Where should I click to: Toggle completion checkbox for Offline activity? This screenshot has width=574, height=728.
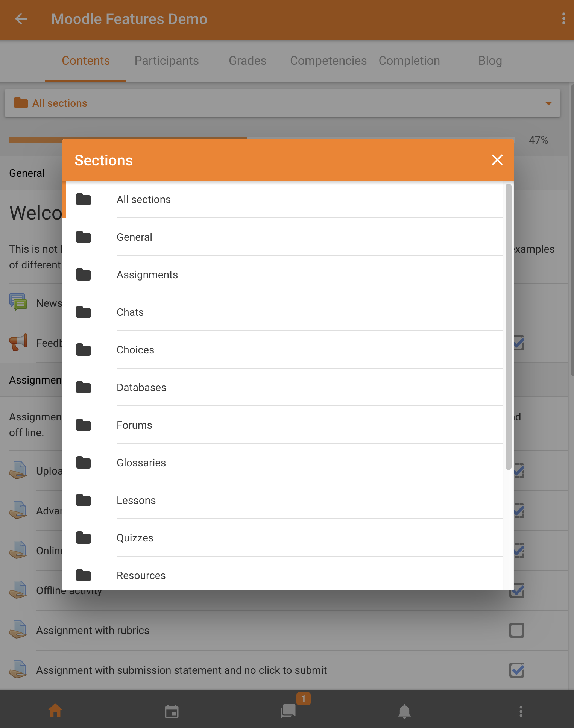[x=517, y=590]
